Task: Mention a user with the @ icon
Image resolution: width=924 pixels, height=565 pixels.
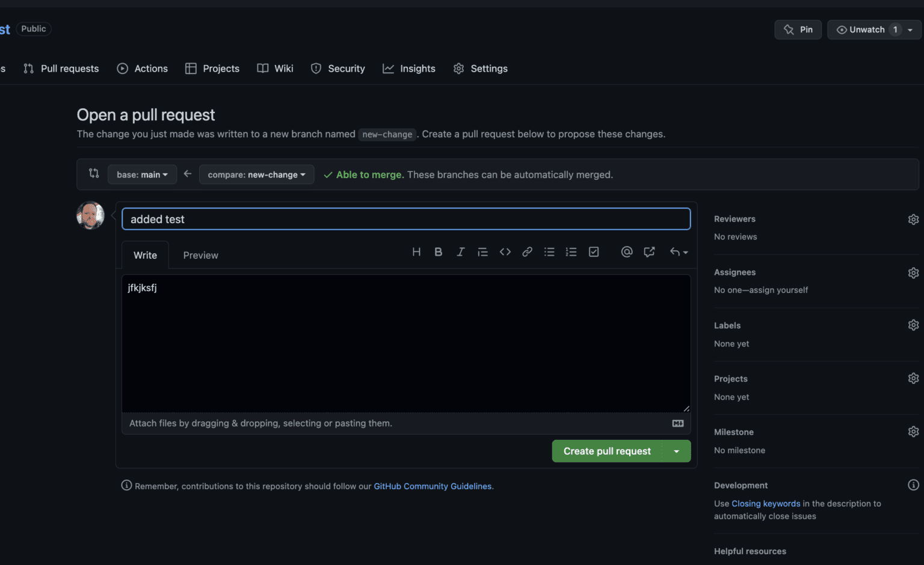Action: tap(626, 252)
